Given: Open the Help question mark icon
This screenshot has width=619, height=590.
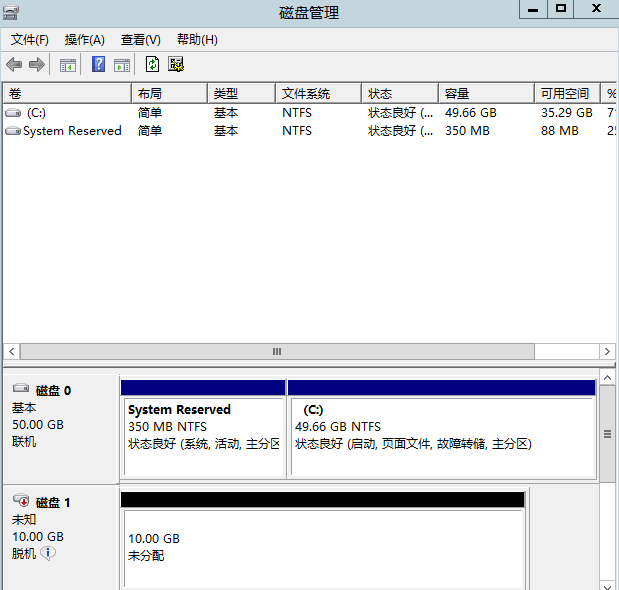Looking at the screenshot, I should coord(98,64).
